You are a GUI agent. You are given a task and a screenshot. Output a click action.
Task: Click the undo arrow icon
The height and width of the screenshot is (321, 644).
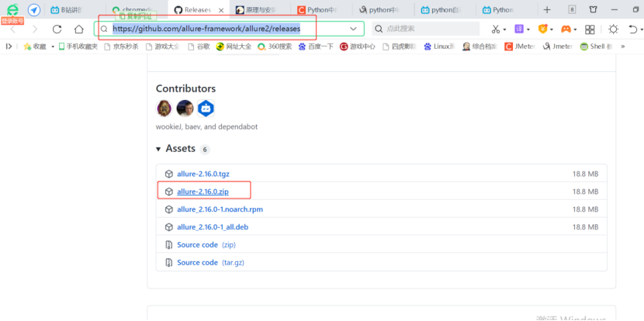[633, 29]
